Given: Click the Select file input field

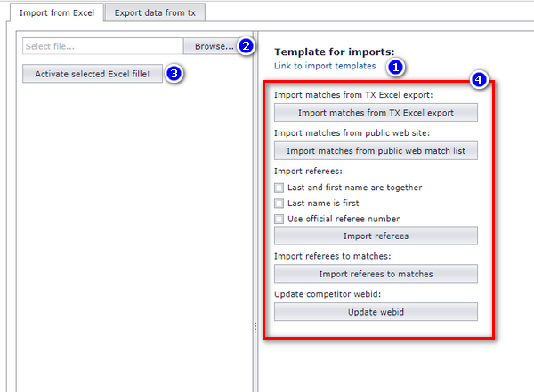Looking at the screenshot, I should point(103,46).
